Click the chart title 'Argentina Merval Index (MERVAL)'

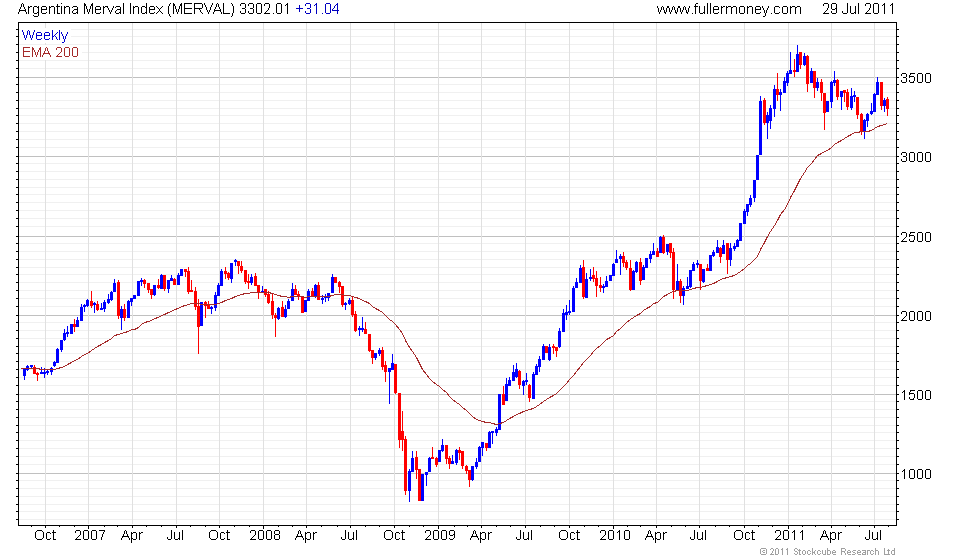point(127,9)
